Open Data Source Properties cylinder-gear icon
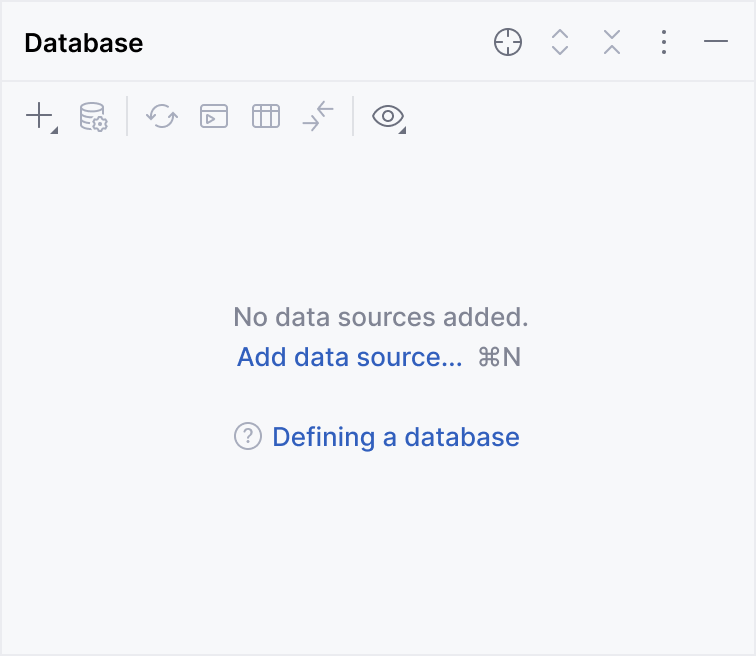Screen dimensions: 756x656 click(93, 117)
